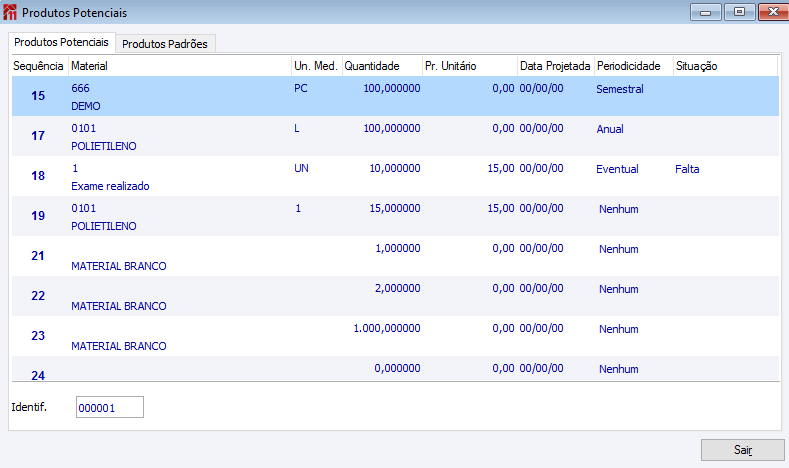The image size is (789, 468).
Task: Click the Identif. input field
Action: click(x=110, y=407)
